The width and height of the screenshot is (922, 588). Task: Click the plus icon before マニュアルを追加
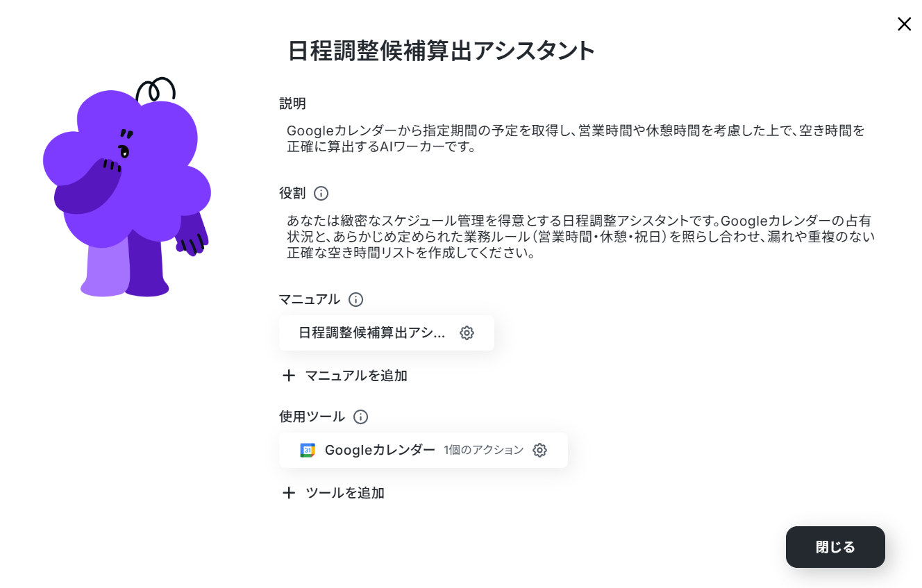tap(289, 376)
